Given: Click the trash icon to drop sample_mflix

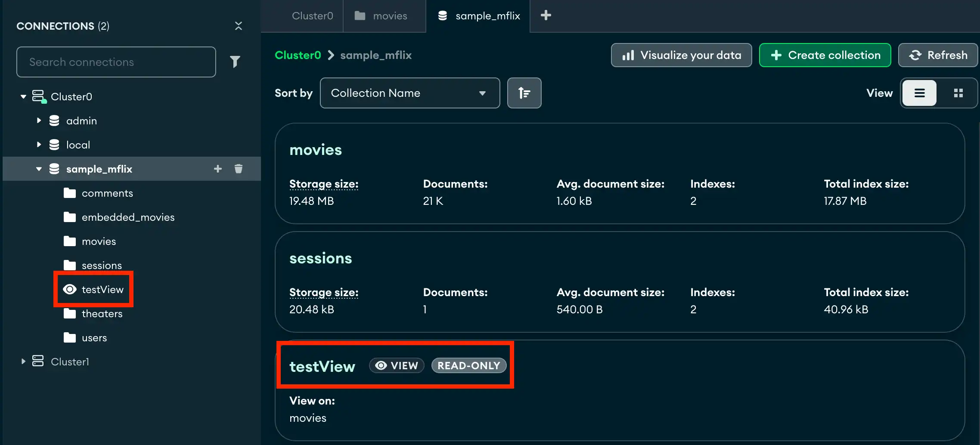Looking at the screenshot, I should [x=239, y=169].
